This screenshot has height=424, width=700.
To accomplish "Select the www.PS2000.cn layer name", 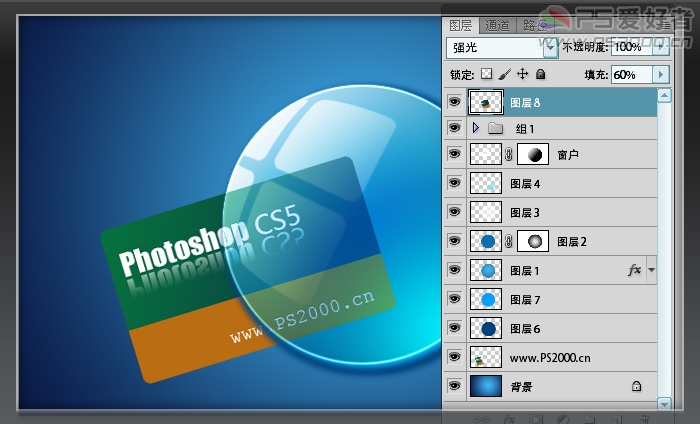I will click(550, 358).
